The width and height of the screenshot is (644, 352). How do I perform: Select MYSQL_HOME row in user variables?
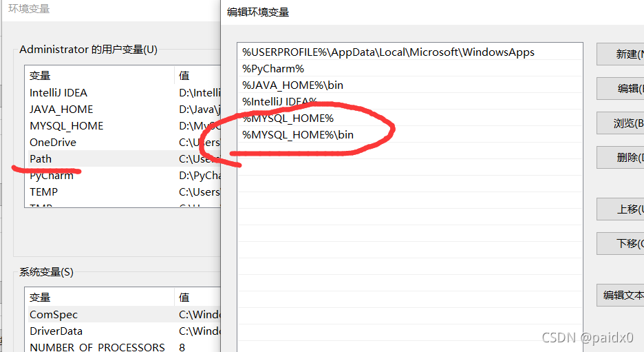pyautogui.click(x=123, y=126)
